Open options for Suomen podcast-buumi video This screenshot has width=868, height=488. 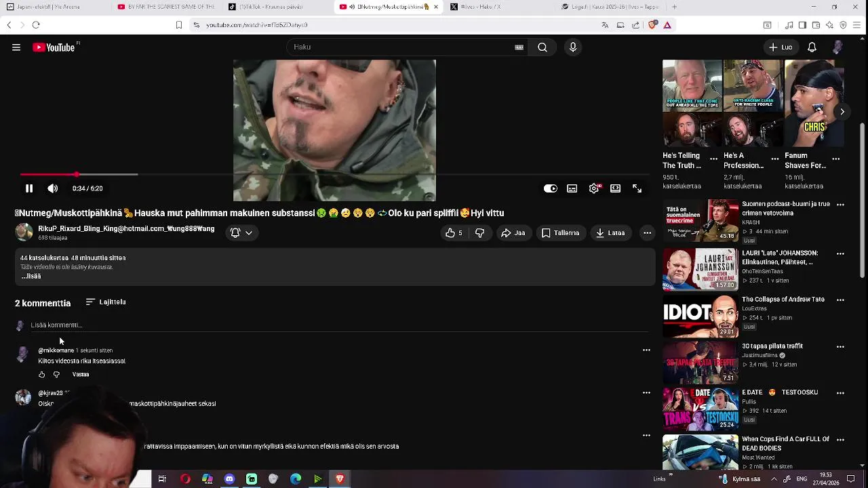pos(840,205)
